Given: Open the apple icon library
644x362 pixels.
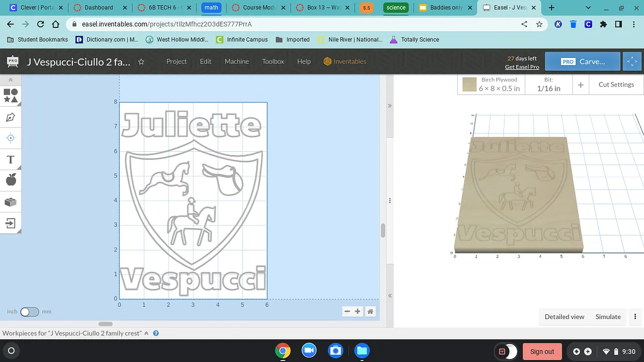Looking at the screenshot, I should [x=11, y=180].
